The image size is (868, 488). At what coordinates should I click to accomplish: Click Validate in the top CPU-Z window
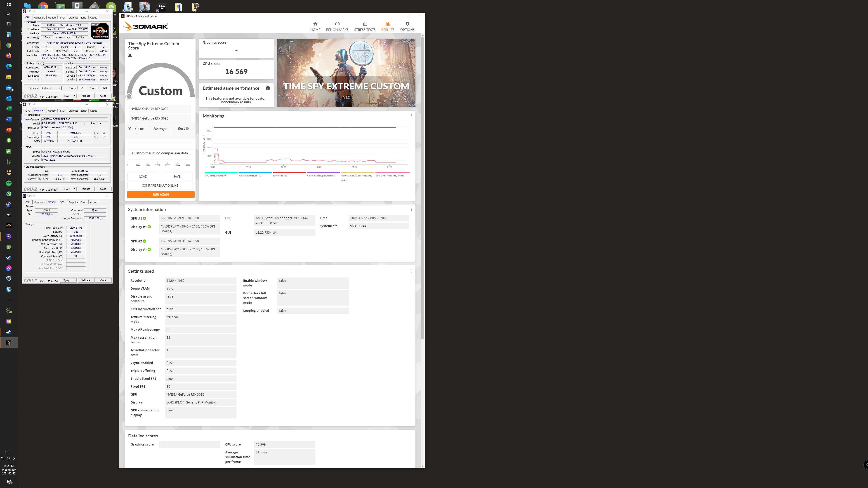point(86,96)
